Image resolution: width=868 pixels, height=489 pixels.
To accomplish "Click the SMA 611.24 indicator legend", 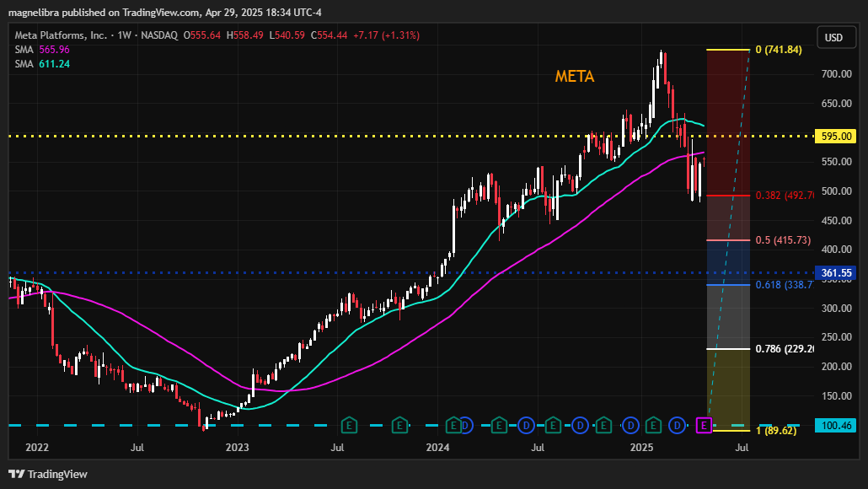I will point(42,64).
